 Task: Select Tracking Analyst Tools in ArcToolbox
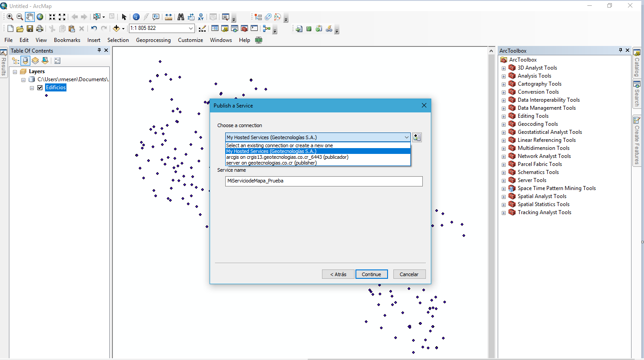[x=544, y=212]
